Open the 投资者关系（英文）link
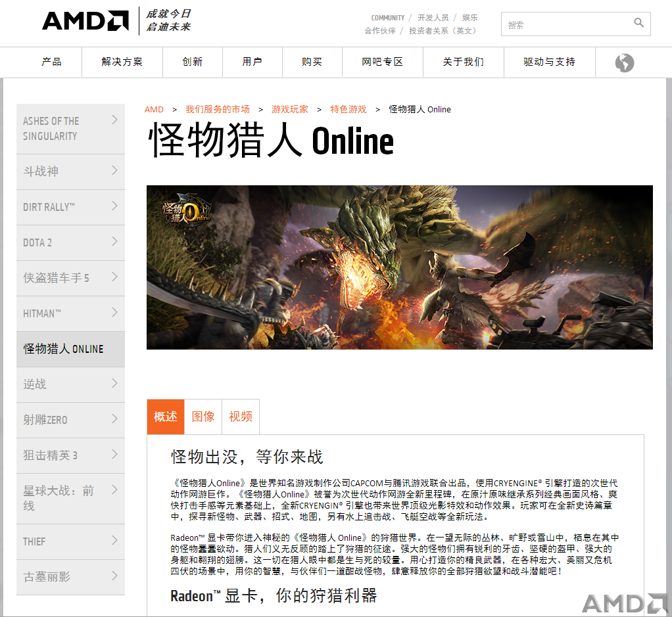The height and width of the screenshot is (617, 672). pyautogui.click(x=443, y=31)
